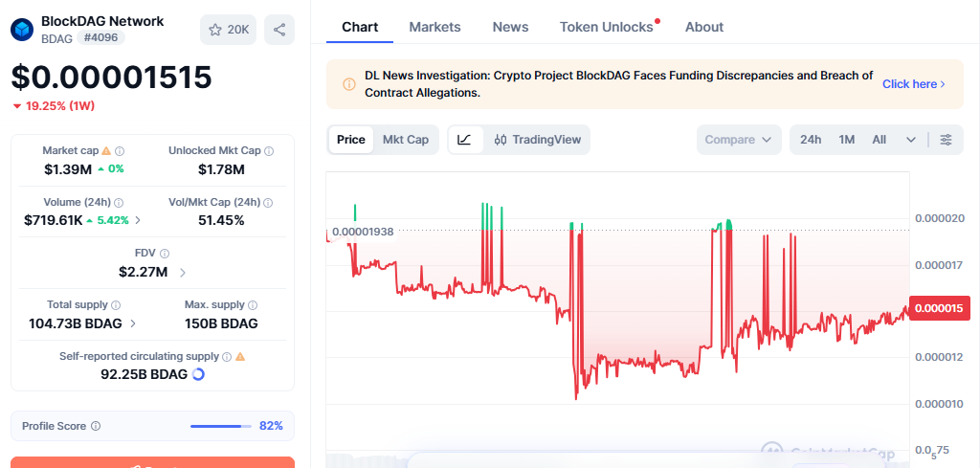
Task: Open the Compare dropdown
Action: click(x=739, y=140)
